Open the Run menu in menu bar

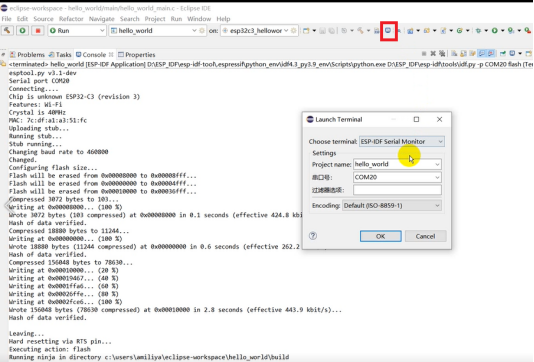pos(176,19)
